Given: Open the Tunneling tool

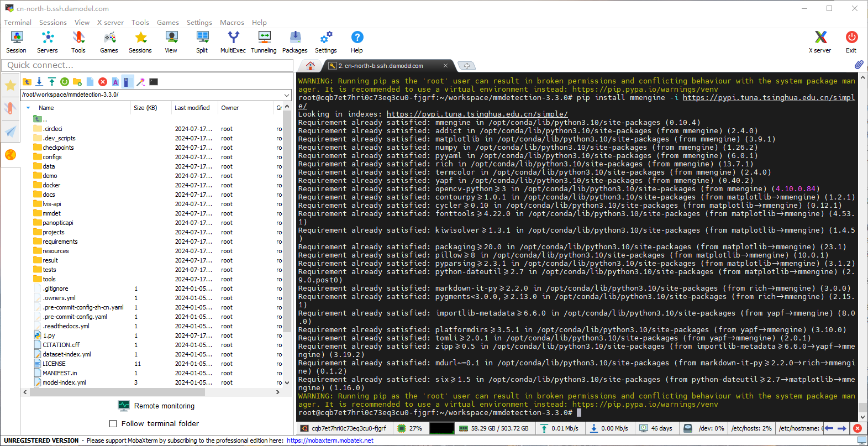Looking at the screenshot, I should point(264,42).
